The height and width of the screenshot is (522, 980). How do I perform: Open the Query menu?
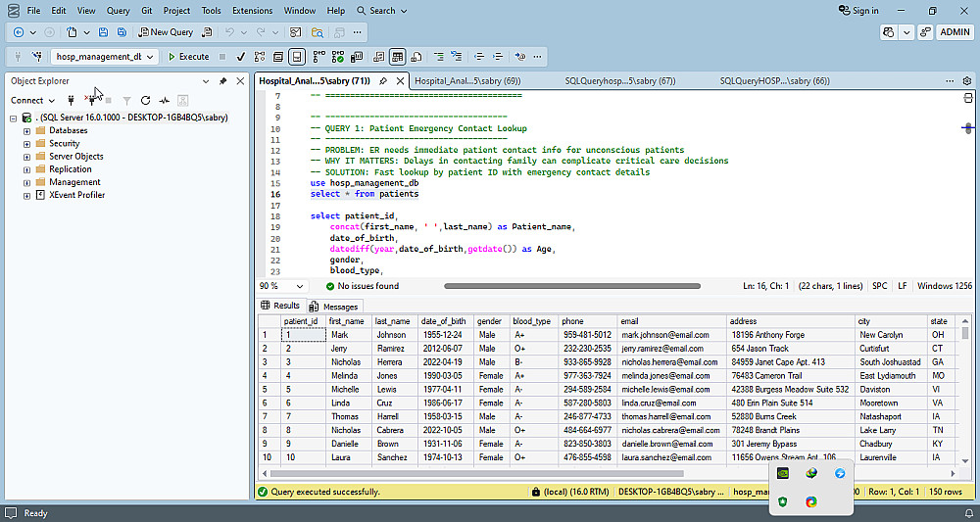tap(118, 11)
